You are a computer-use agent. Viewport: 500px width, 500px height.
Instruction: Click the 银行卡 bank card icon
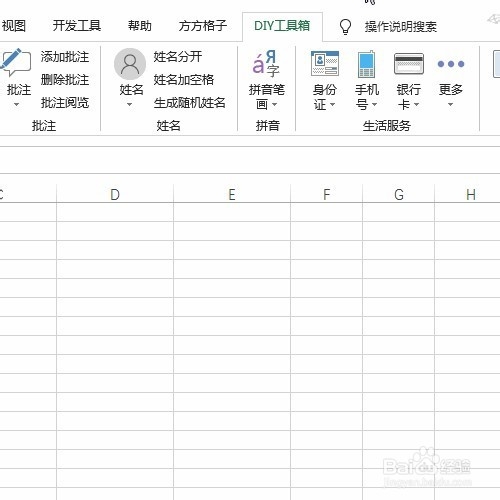click(409, 63)
